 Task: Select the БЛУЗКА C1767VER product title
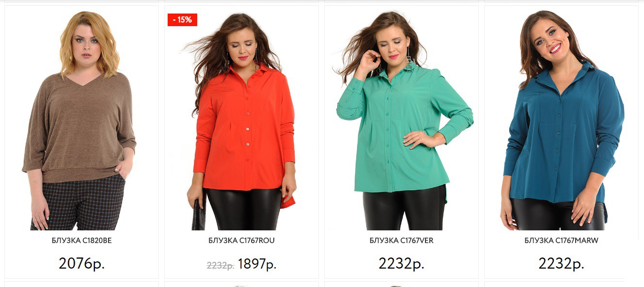tap(401, 241)
